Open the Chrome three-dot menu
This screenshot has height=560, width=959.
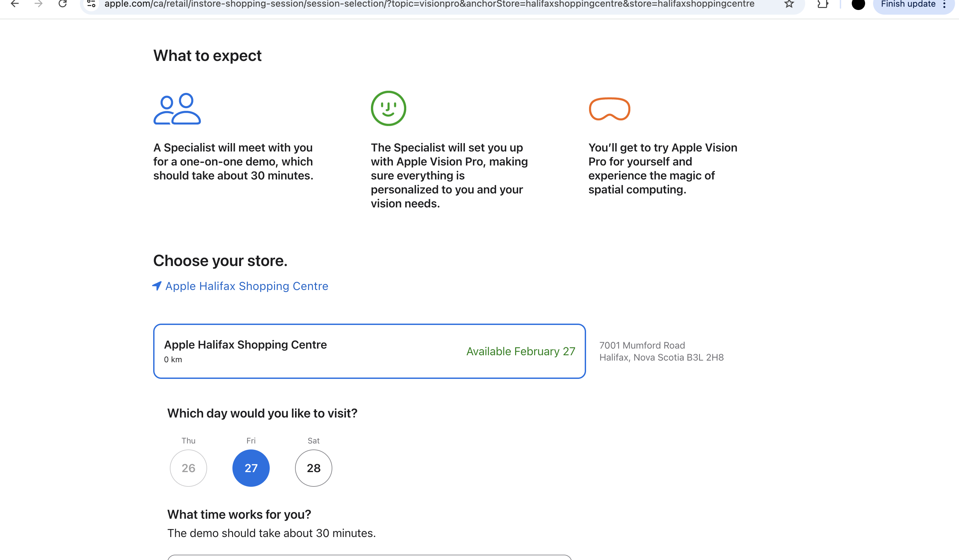945,4
